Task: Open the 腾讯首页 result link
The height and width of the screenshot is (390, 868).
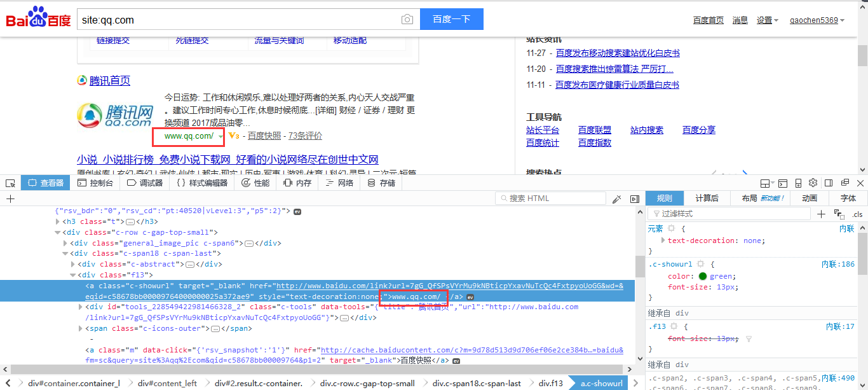Action: pyautogui.click(x=110, y=81)
